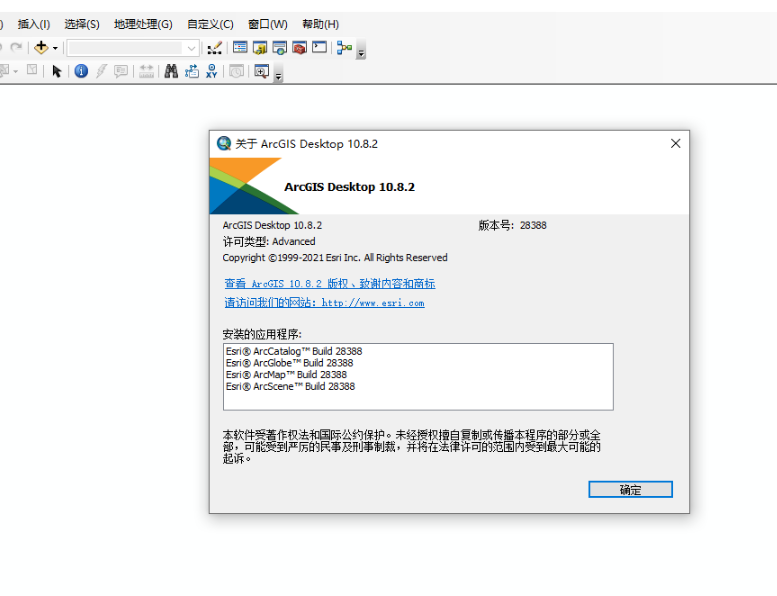The image size is (777, 596).
Task: Open the Find binoculars tool
Action: 171,71
